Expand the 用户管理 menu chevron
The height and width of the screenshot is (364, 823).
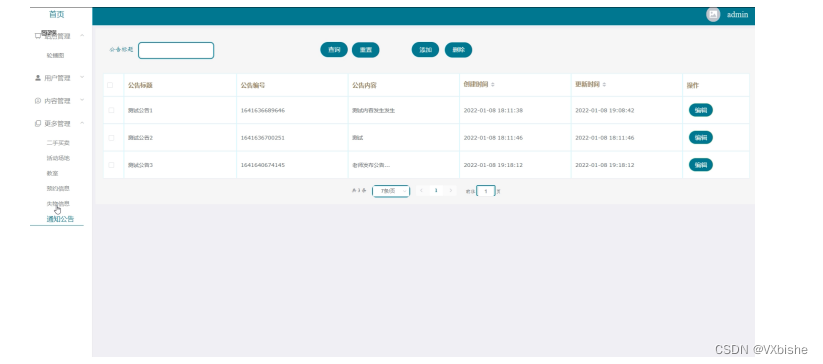82,78
